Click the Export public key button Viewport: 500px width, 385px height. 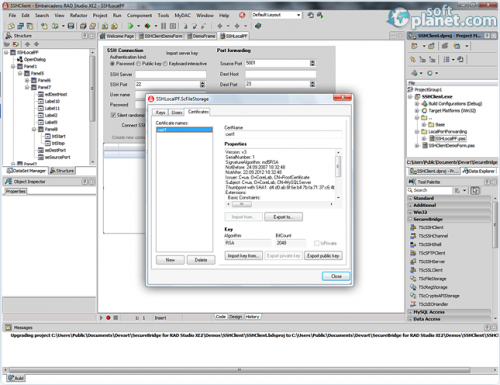coord(323,256)
